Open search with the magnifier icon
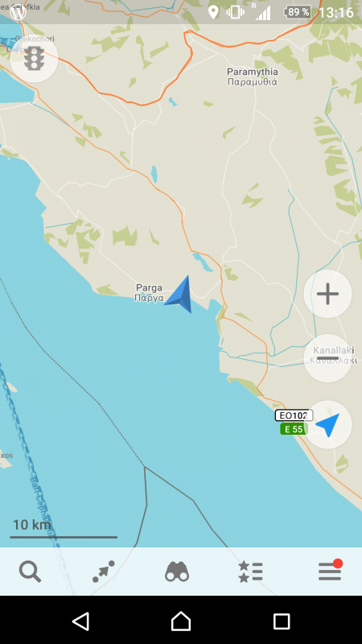362x644 pixels. click(30, 572)
